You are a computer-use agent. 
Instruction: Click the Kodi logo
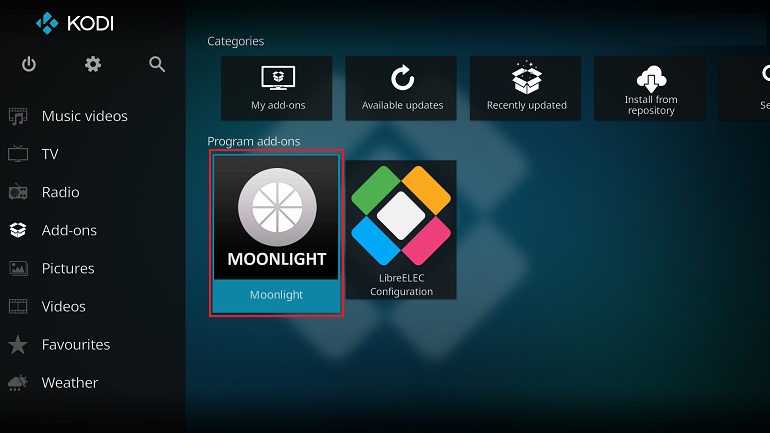[x=75, y=24]
